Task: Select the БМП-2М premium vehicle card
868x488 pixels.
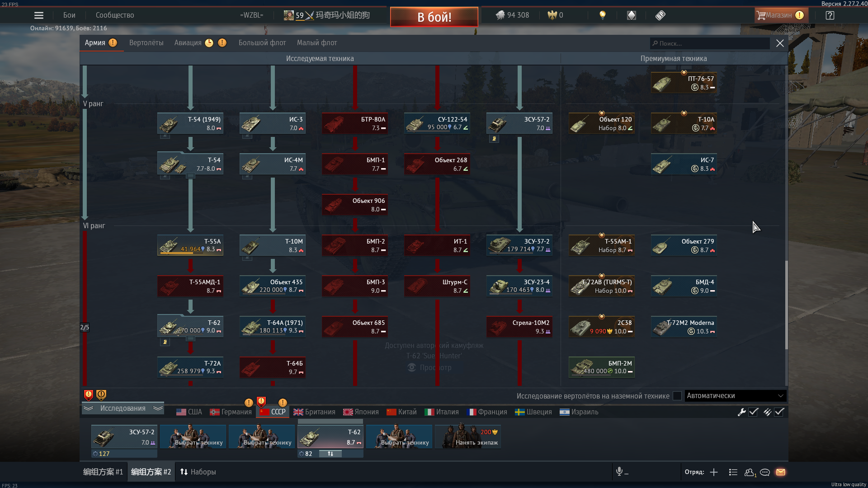Action: click(x=602, y=367)
